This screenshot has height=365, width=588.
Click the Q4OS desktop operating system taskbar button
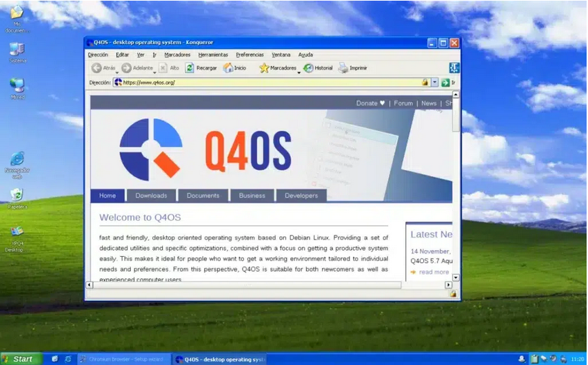(220, 359)
